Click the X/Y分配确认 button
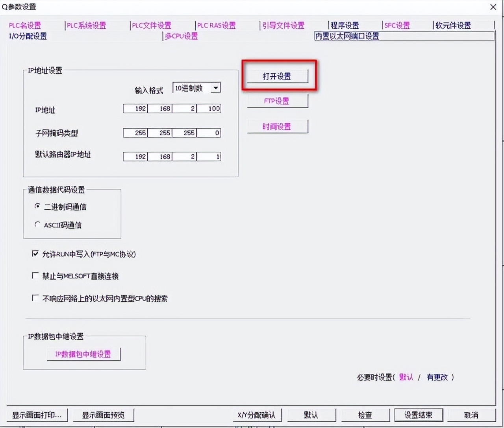This screenshot has width=504, height=428. click(x=257, y=415)
